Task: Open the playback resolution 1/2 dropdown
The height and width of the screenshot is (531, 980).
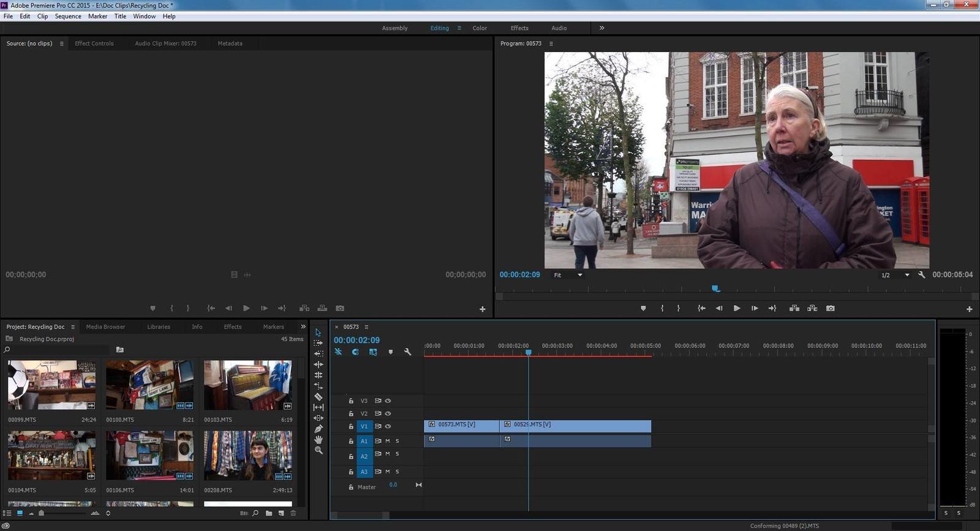Action: pyautogui.click(x=895, y=275)
